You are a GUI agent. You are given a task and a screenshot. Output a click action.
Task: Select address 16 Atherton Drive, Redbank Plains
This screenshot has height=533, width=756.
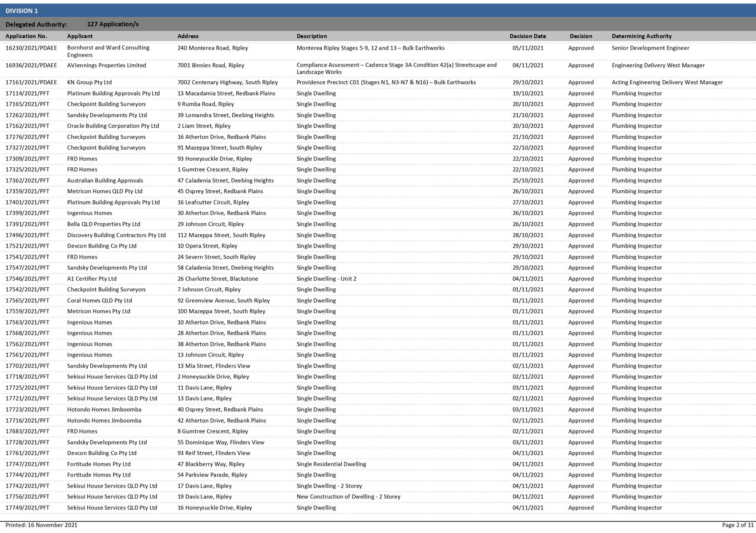tap(221, 137)
